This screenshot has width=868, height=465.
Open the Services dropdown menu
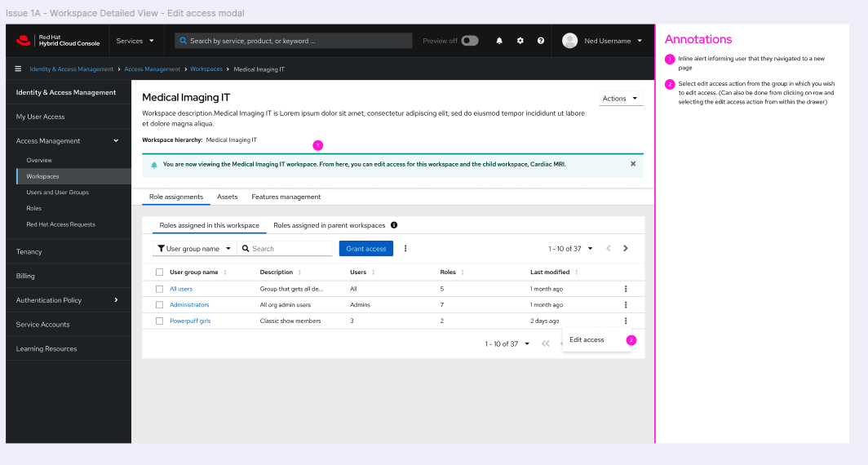[x=135, y=41]
